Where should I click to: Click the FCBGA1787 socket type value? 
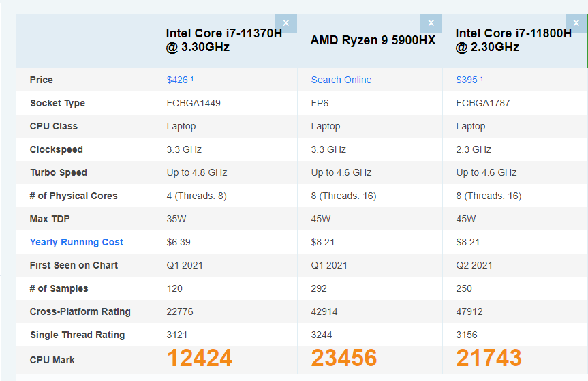pyautogui.click(x=483, y=103)
